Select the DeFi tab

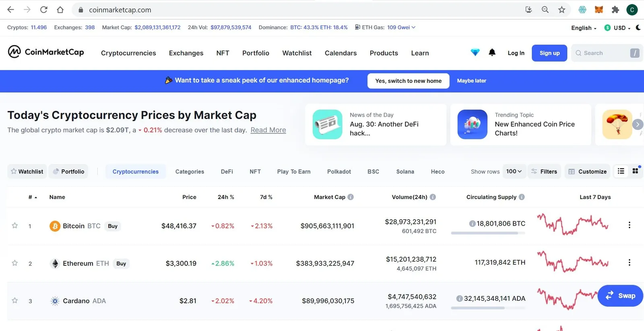pyautogui.click(x=227, y=172)
